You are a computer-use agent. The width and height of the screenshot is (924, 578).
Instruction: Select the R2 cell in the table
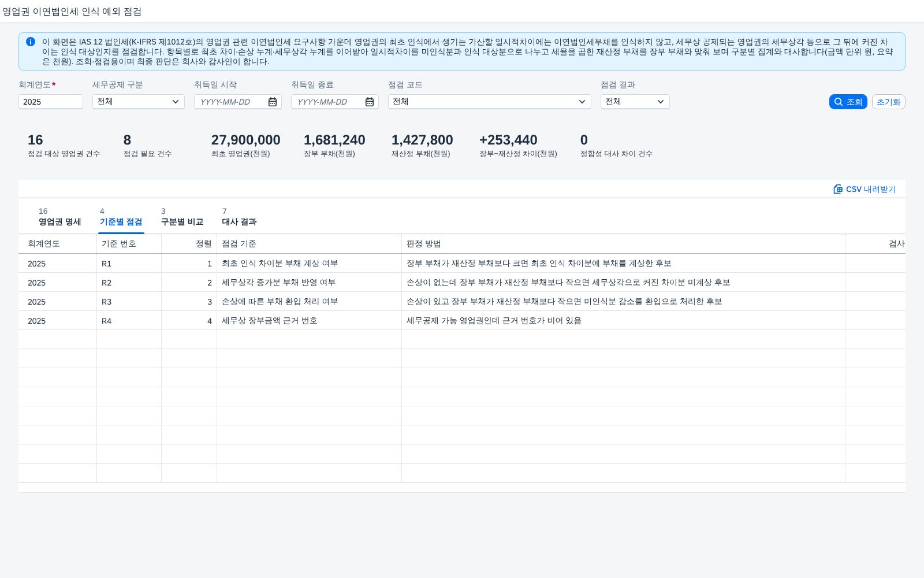tap(129, 283)
